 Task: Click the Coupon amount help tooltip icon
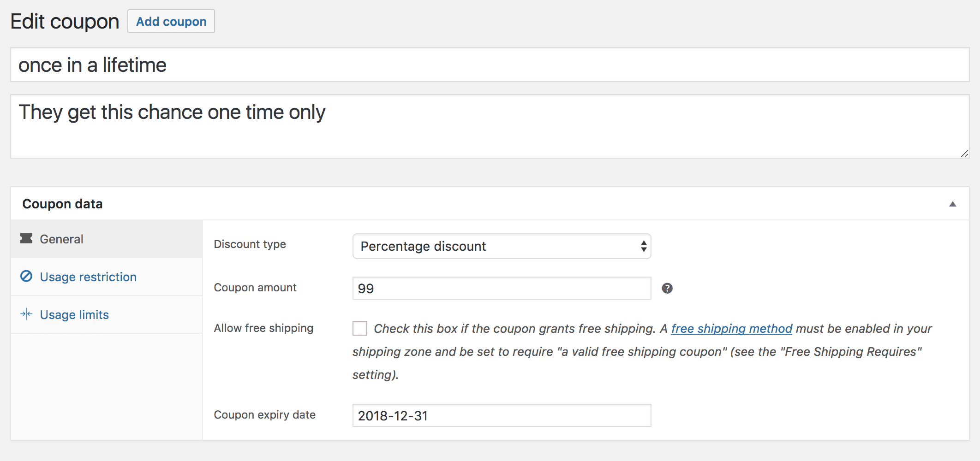667,288
